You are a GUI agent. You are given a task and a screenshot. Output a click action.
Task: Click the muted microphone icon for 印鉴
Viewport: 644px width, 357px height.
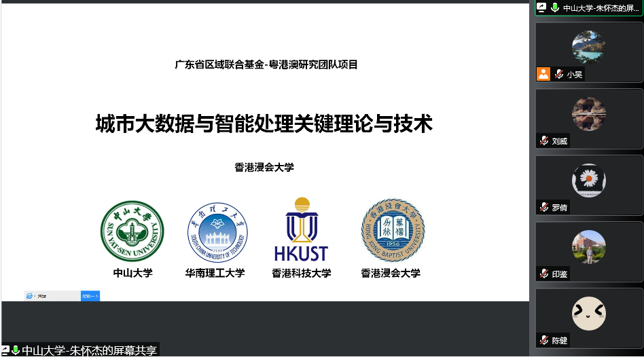tap(544, 274)
